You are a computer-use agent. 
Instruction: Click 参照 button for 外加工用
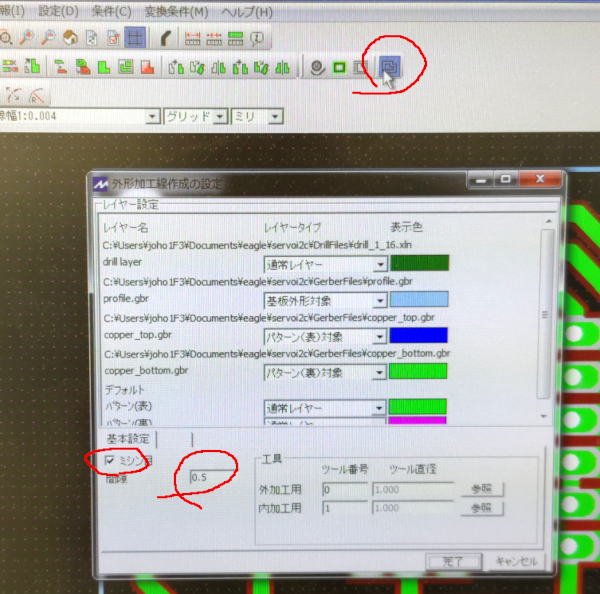(482, 489)
